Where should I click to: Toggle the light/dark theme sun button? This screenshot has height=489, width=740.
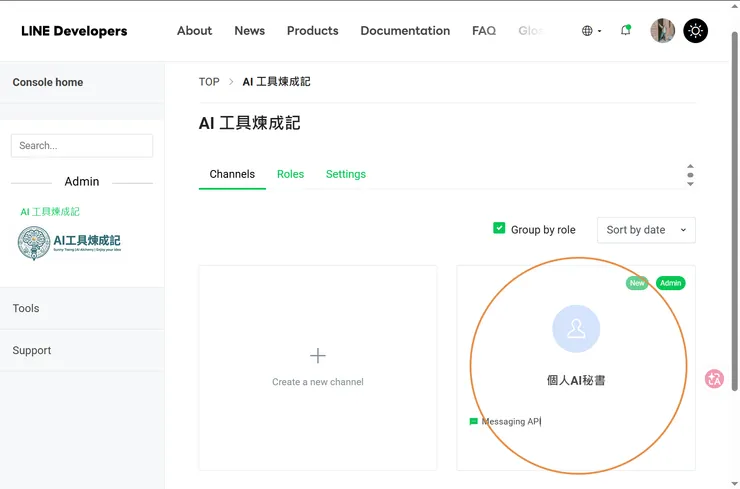pos(695,31)
